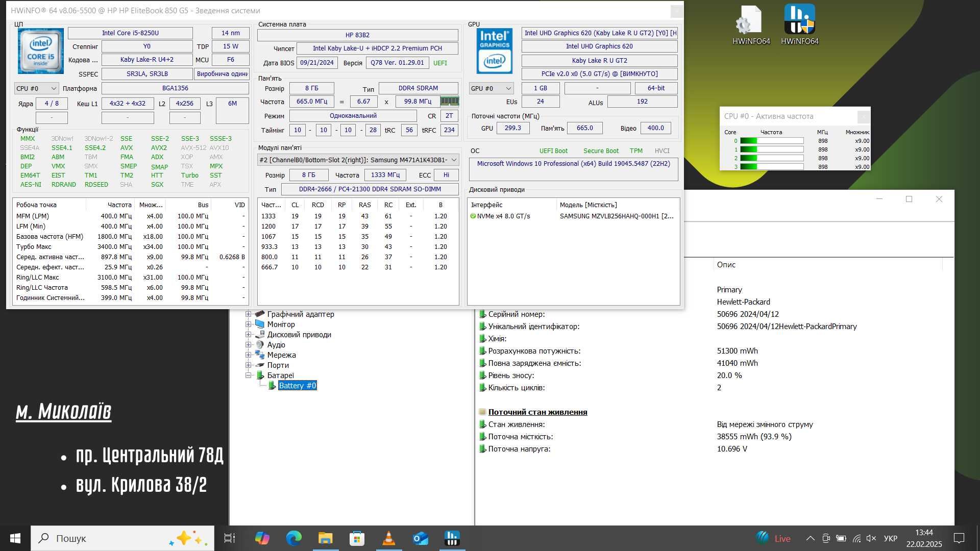Click the Microsoft Windows 10 Professional OS field

573,169
